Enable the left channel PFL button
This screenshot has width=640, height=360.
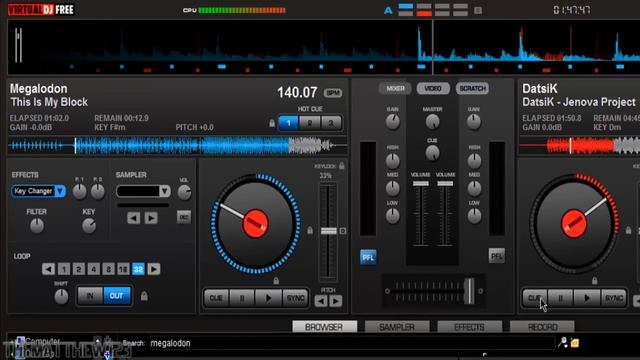pos(368,257)
